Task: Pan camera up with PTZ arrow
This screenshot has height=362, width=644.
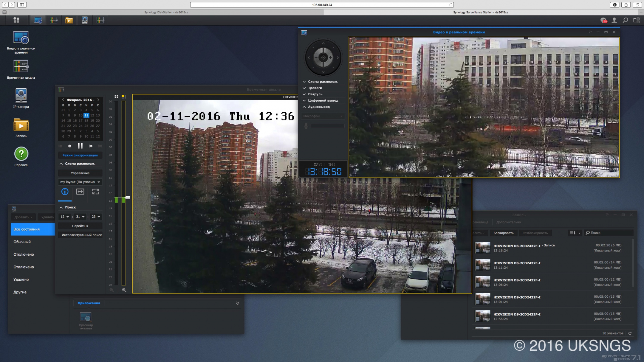Action: [323, 43]
